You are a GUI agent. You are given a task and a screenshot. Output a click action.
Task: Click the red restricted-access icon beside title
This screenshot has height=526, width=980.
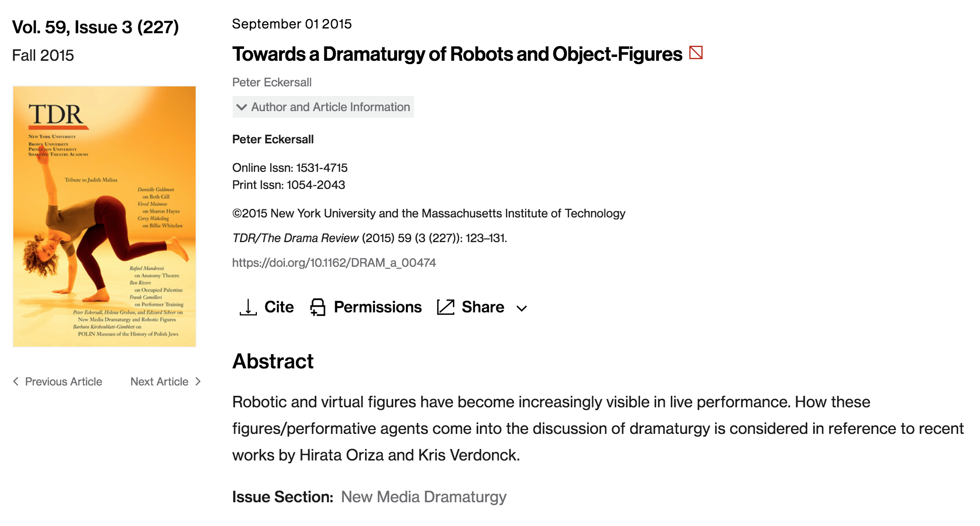[x=696, y=53]
